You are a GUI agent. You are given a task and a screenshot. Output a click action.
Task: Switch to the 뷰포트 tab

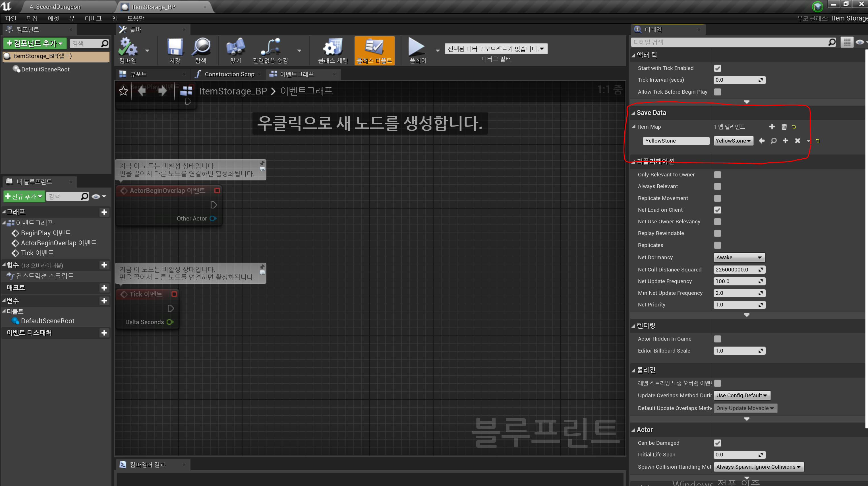(x=139, y=74)
